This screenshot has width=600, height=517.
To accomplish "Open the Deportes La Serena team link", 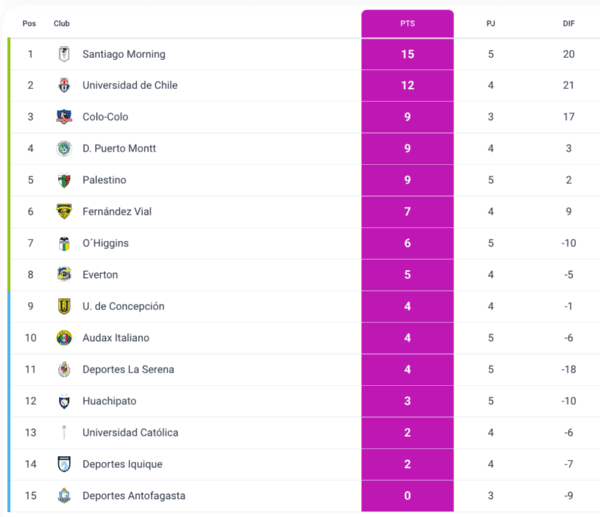I will pyautogui.click(x=128, y=370).
